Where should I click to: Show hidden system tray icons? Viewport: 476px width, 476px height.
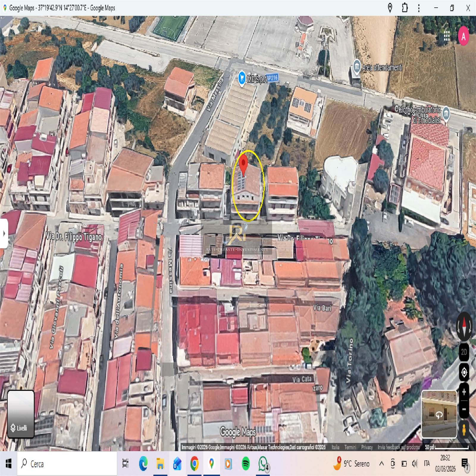381,464
